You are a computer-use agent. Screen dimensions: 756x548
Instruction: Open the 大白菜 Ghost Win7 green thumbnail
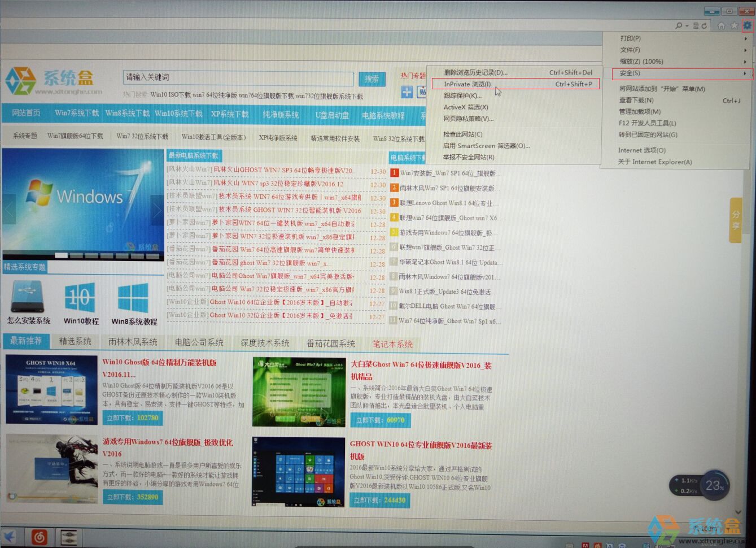coord(299,392)
